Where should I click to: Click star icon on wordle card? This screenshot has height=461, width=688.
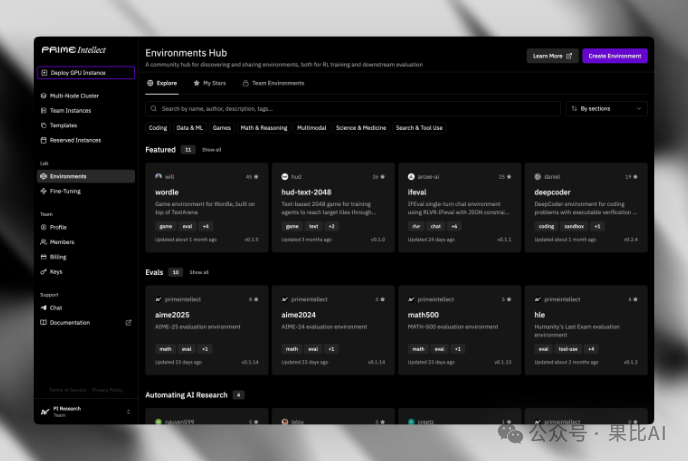coord(256,177)
